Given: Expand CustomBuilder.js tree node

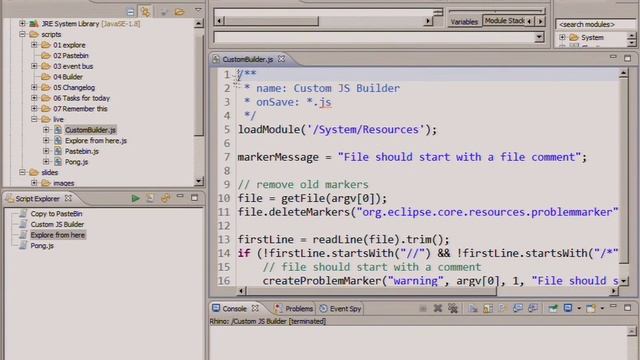Looking at the screenshot, I should (x=46, y=130).
